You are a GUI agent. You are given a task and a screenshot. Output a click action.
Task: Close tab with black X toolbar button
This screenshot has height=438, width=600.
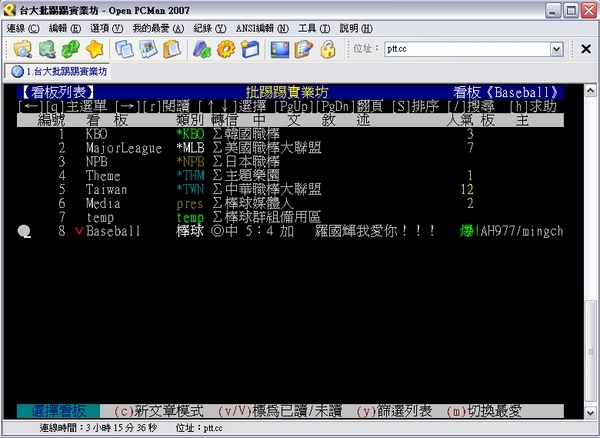586,49
